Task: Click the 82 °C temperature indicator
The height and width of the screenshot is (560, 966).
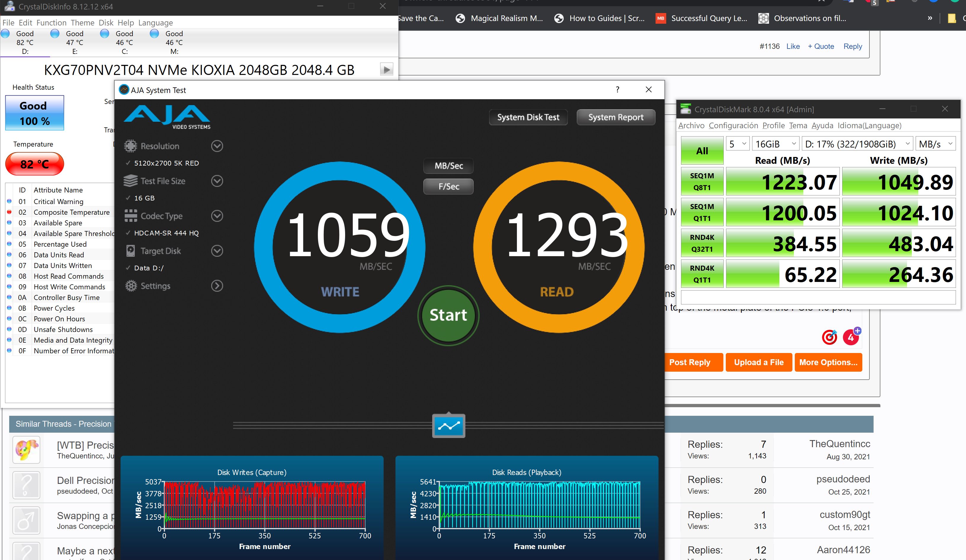Action: [x=34, y=164]
